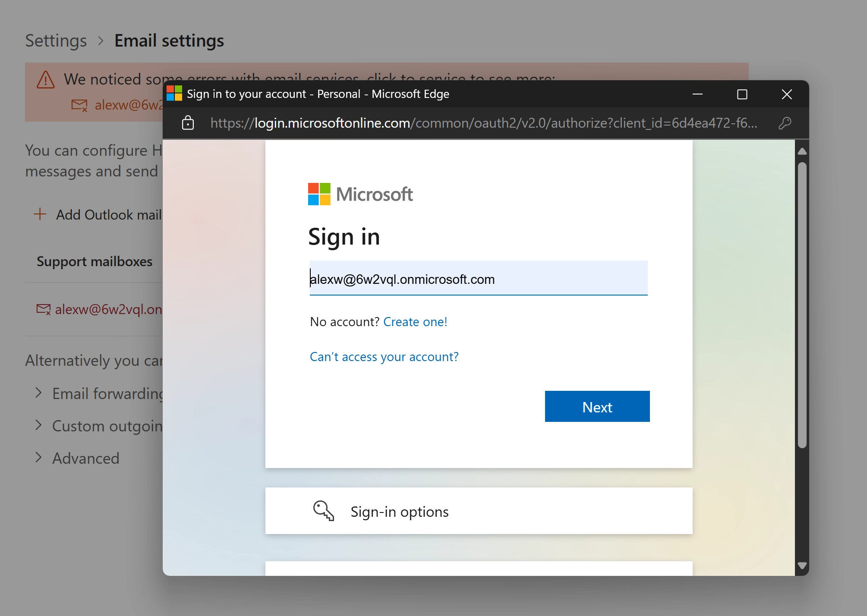Click warning triangle icon in error banner
This screenshot has width=867, height=616.
click(x=46, y=80)
